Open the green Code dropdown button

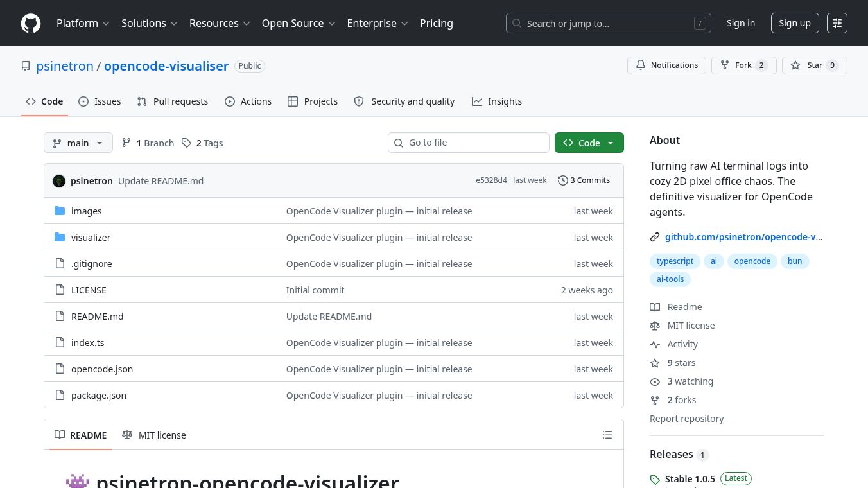pos(589,143)
